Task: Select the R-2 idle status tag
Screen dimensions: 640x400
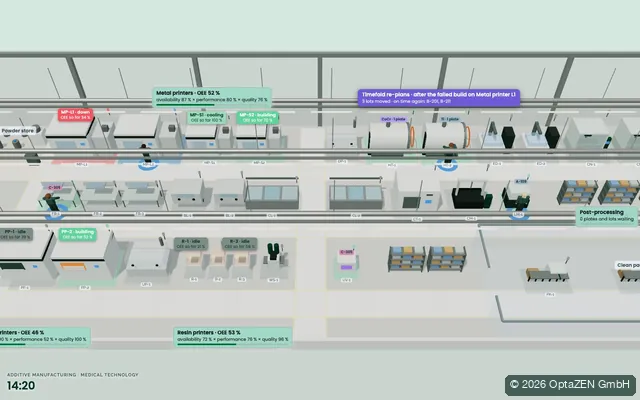Action: [x=239, y=244]
